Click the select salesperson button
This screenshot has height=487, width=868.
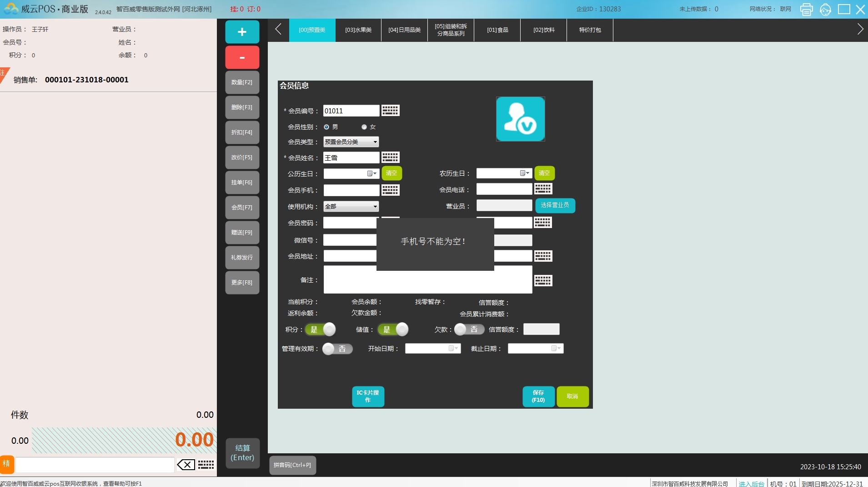555,205
